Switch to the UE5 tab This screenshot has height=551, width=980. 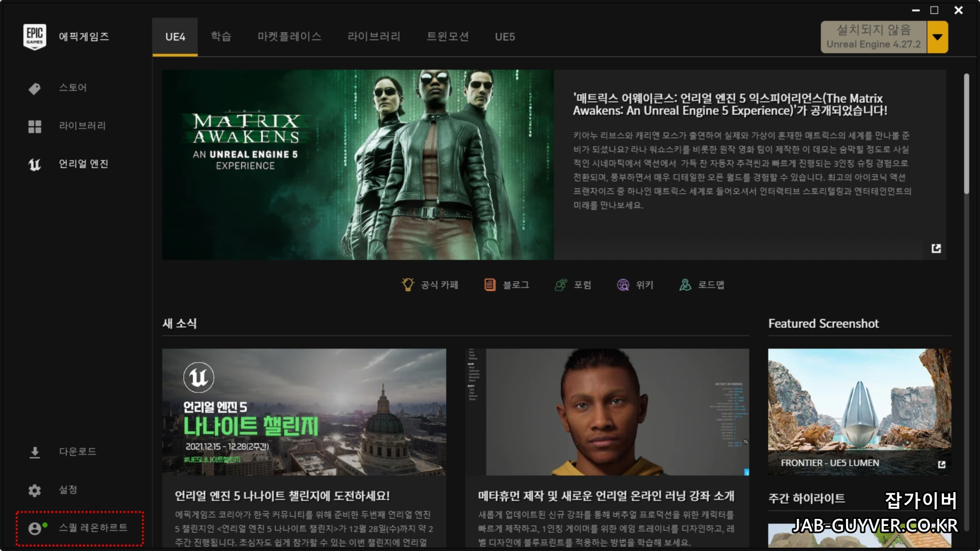click(x=505, y=37)
